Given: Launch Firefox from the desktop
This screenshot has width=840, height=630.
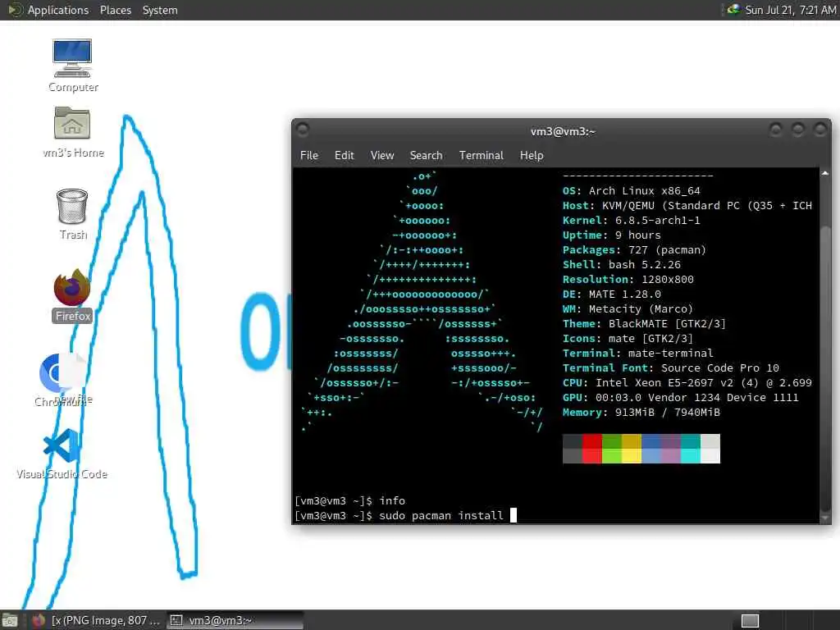Looking at the screenshot, I should click(x=72, y=295).
